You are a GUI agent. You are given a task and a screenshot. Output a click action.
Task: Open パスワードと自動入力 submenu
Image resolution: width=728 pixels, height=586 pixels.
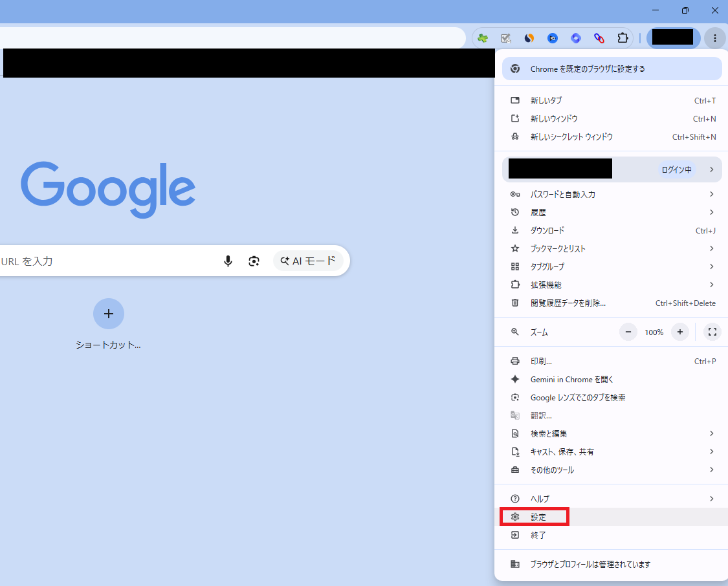pos(612,195)
